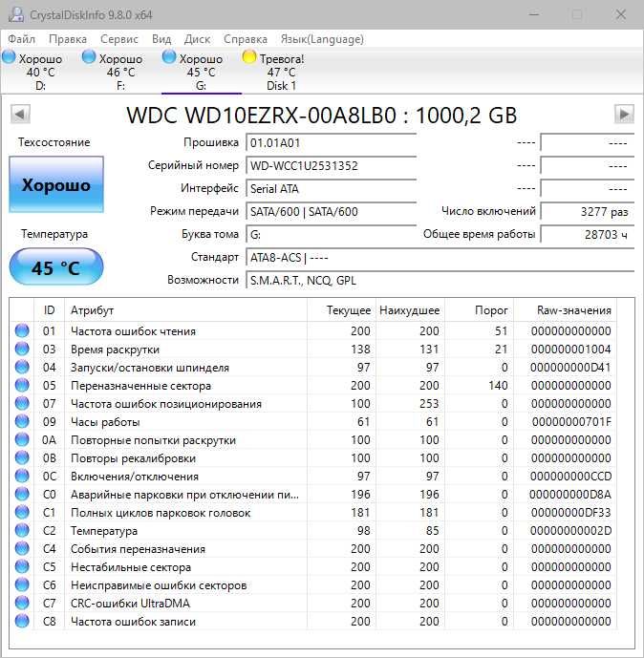Click the Порог column header
The image size is (644, 658).
pos(479,310)
